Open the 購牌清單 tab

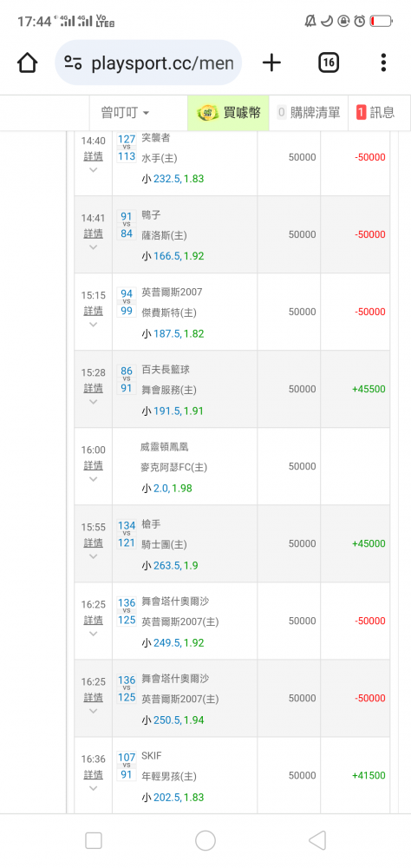(x=309, y=113)
